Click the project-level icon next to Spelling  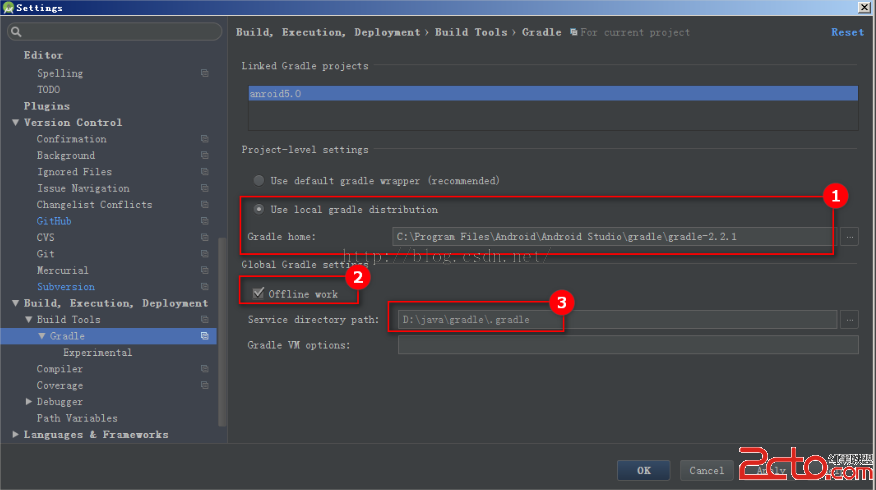point(204,73)
